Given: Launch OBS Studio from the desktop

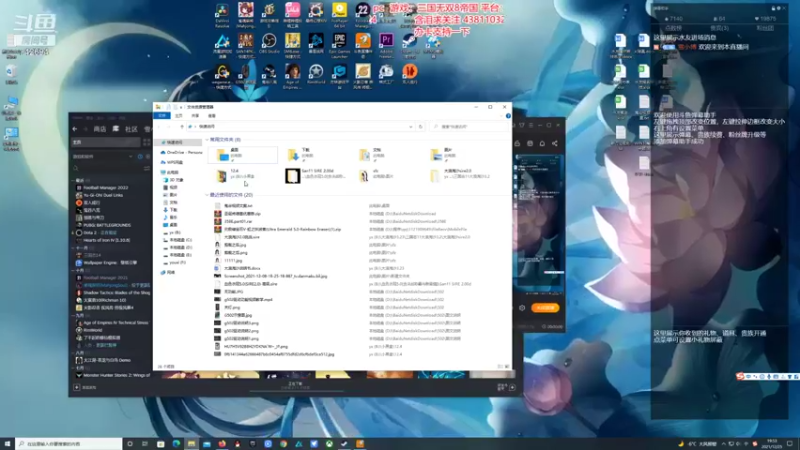Looking at the screenshot, I should [x=269, y=44].
